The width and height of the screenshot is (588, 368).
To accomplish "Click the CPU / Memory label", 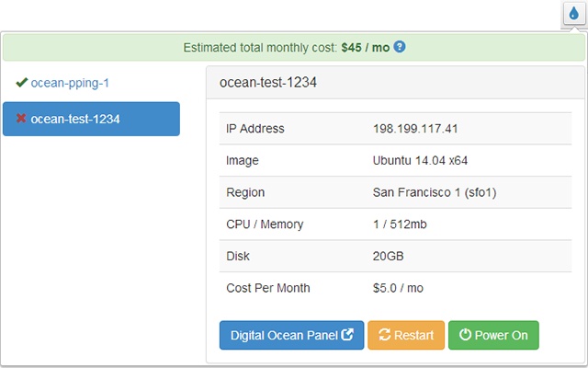I will pos(265,224).
